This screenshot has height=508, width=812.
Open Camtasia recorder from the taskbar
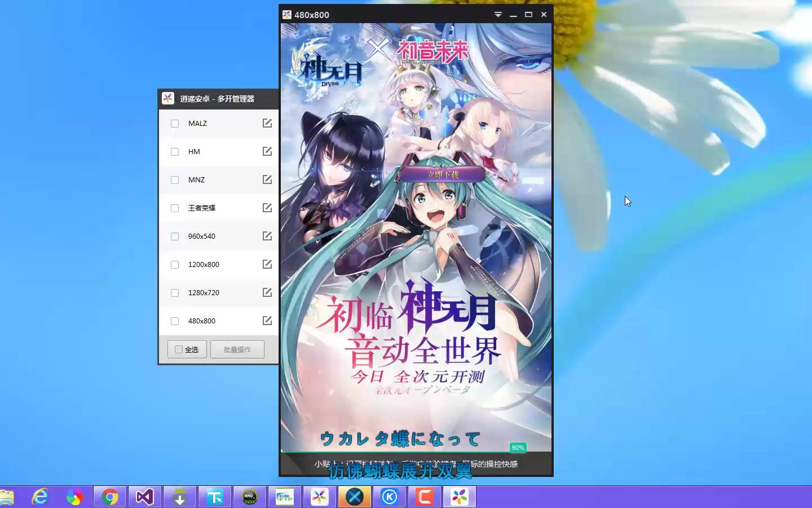tap(425, 497)
